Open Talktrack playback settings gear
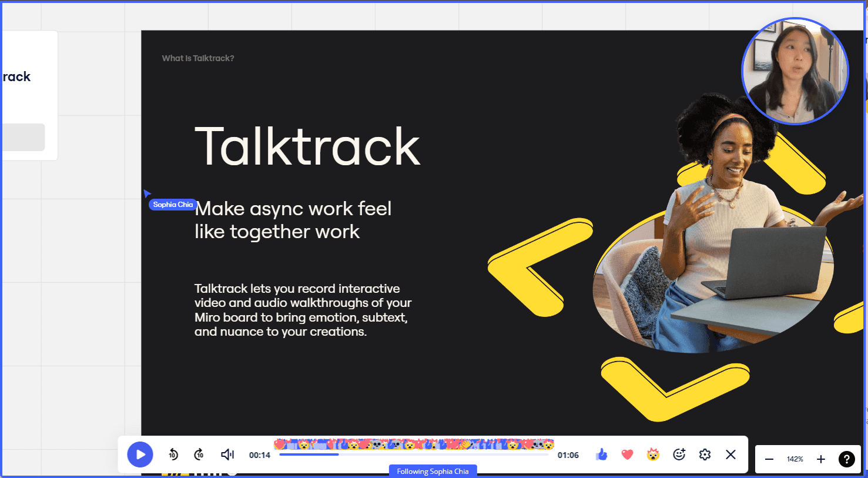The width and height of the screenshot is (868, 478). [705, 454]
